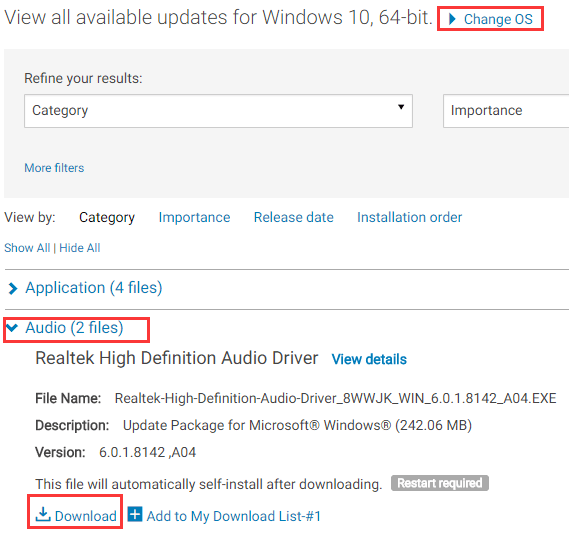Click Update Package description text
This screenshot has width=569, height=534.
297,425
